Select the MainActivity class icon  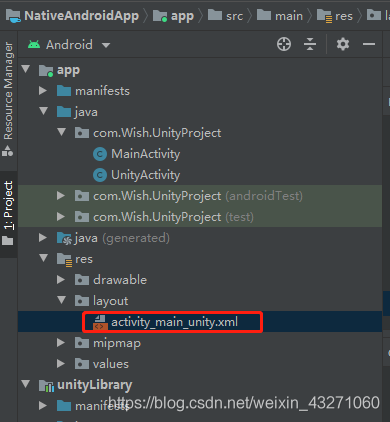click(x=100, y=154)
